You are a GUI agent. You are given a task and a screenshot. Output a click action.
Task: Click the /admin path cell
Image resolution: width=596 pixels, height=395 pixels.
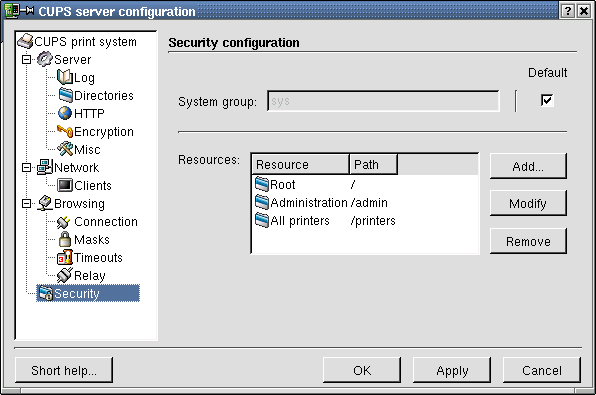pos(369,203)
